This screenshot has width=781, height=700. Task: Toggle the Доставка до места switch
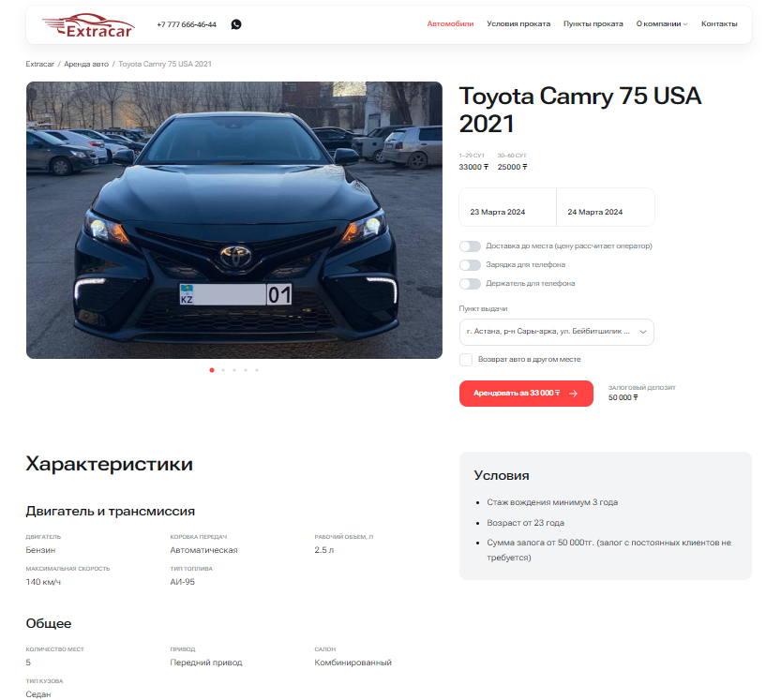pyautogui.click(x=471, y=246)
